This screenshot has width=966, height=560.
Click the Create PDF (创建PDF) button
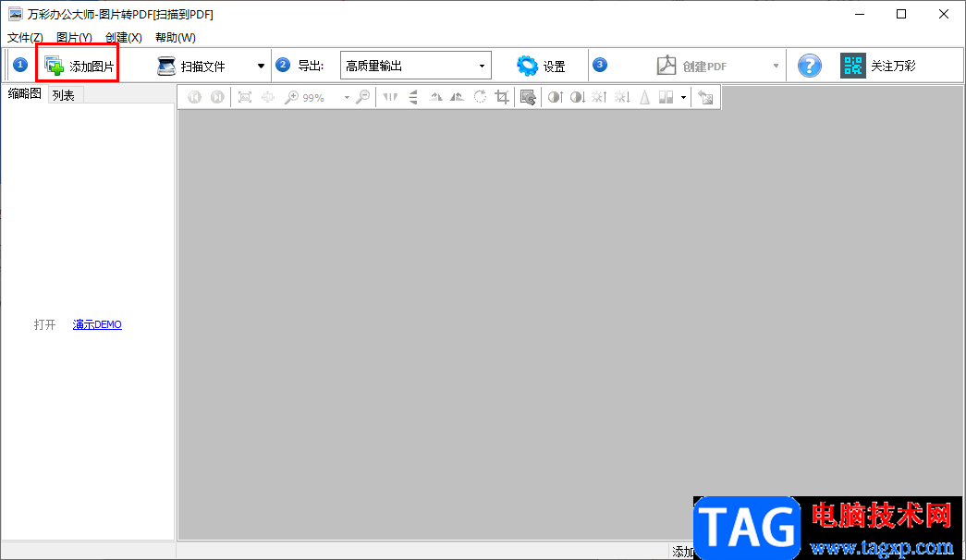coord(691,66)
